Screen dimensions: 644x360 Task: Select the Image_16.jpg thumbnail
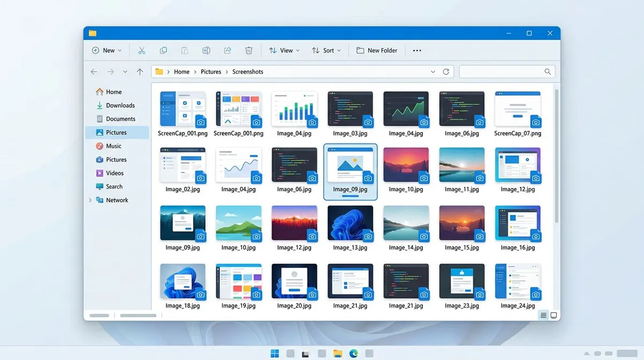pos(517,223)
